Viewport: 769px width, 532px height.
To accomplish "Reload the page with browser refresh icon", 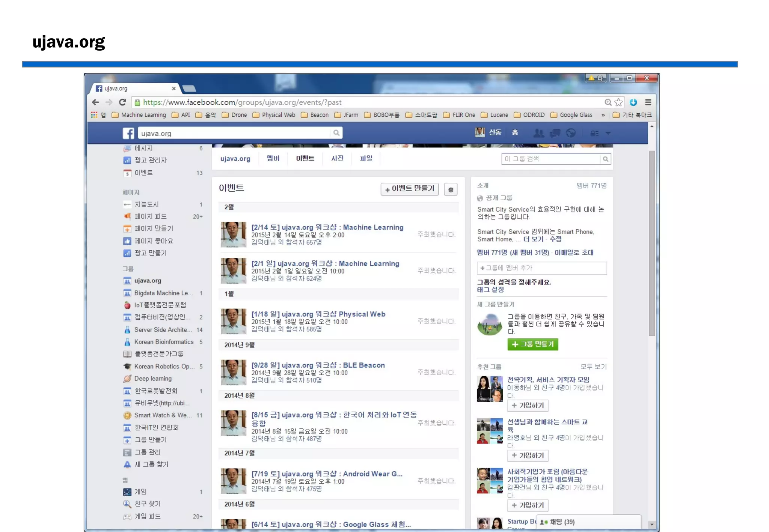I will [x=122, y=102].
